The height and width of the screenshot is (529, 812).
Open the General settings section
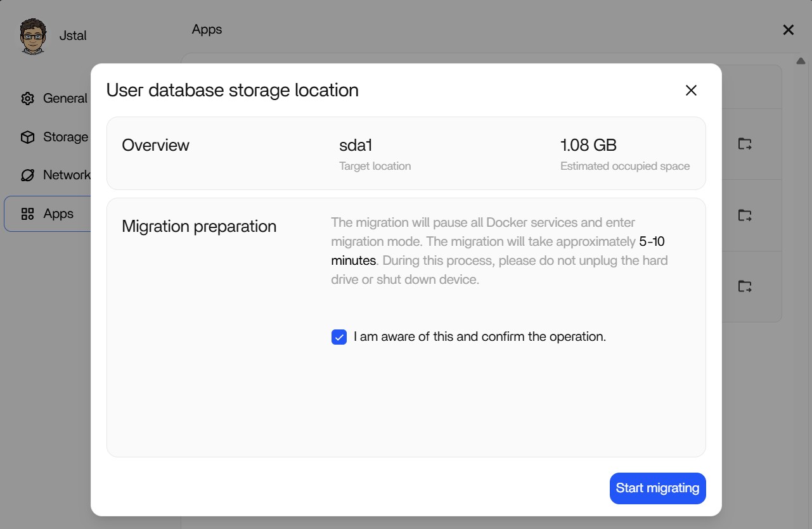point(65,99)
